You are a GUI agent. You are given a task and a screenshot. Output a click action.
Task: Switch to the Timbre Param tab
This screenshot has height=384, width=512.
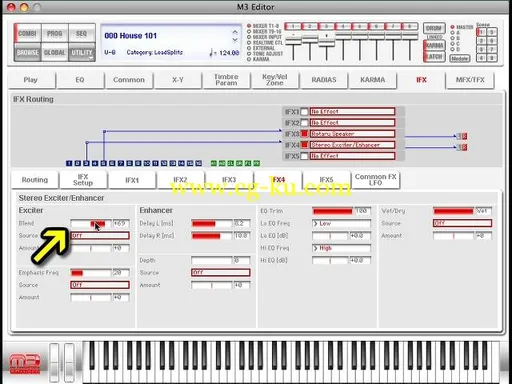point(226,80)
